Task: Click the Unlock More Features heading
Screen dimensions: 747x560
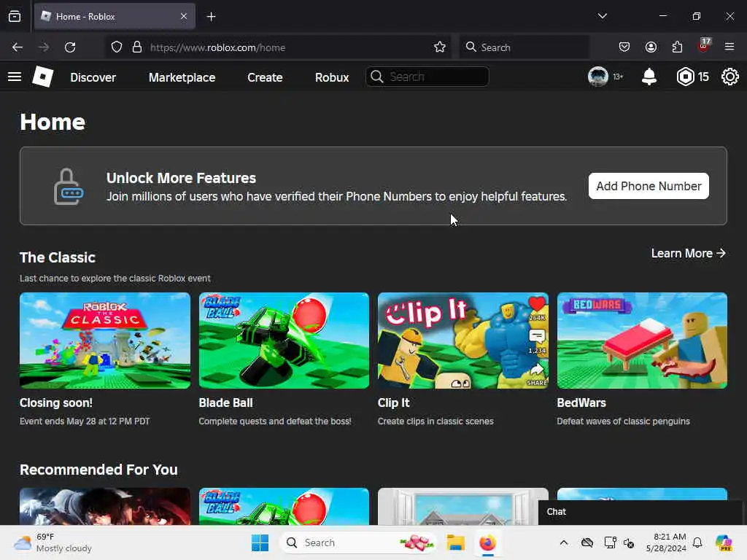Action: click(181, 178)
